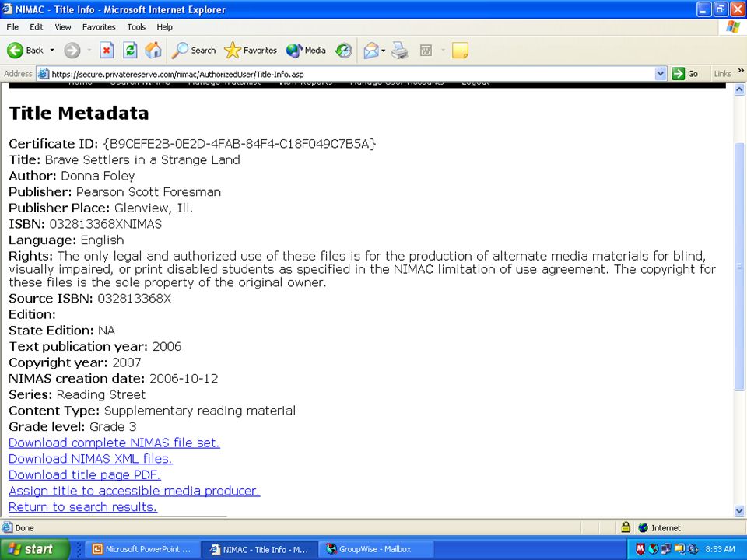Click the Certificate ID value text
Viewport: 747px width, 560px height.
tap(240, 144)
